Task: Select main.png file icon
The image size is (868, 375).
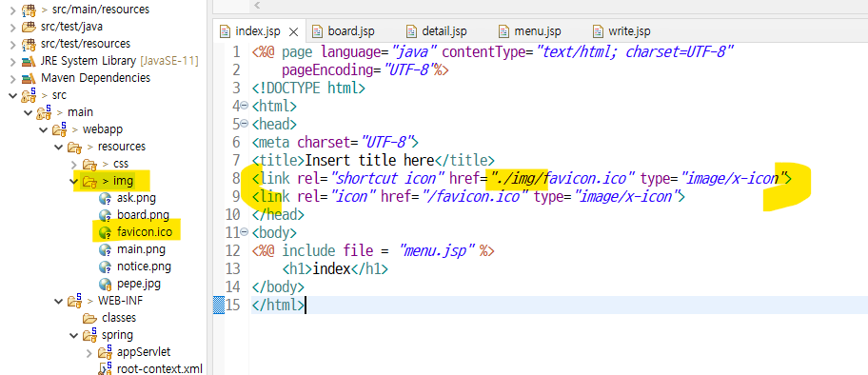Action: click(106, 249)
